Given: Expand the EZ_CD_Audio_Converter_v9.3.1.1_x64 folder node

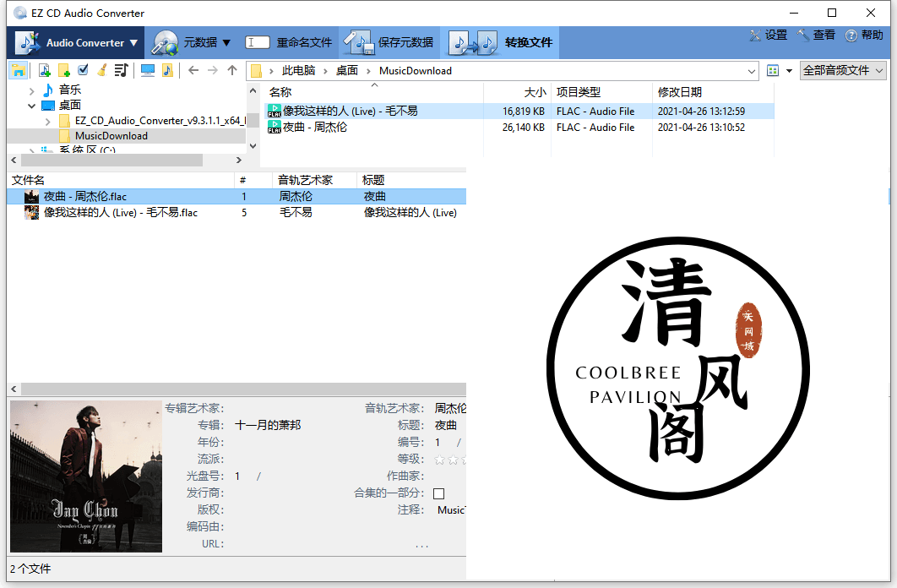Looking at the screenshot, I should (x=48, y=122).
